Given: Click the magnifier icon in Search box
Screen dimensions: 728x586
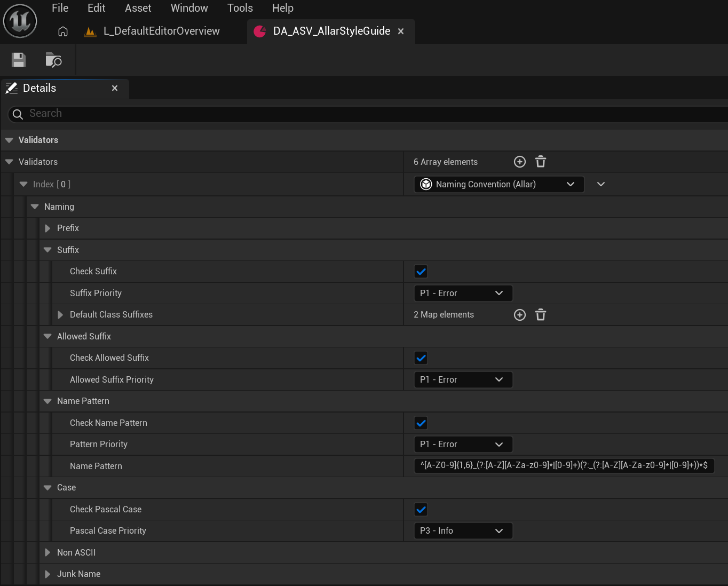Looking at the screenshot, I should click(x=18, y=114).
